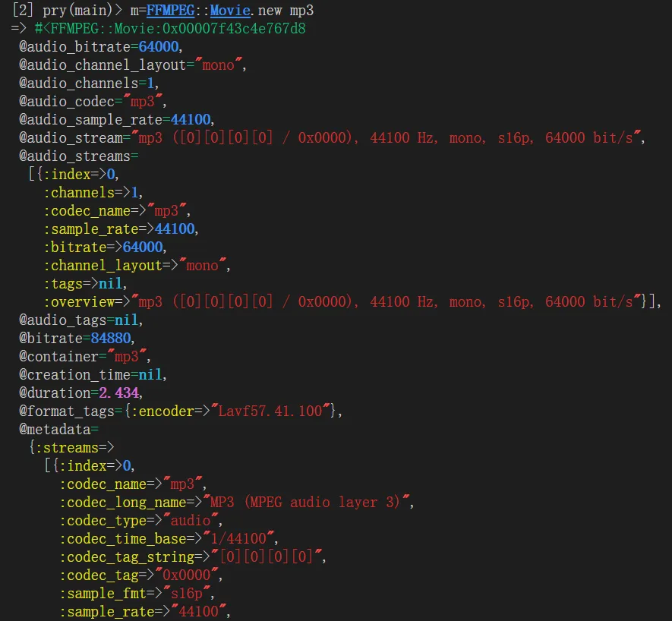Click the @audio_stream description string
Viewport: 672px width, 621px height.
pos(386,137)
